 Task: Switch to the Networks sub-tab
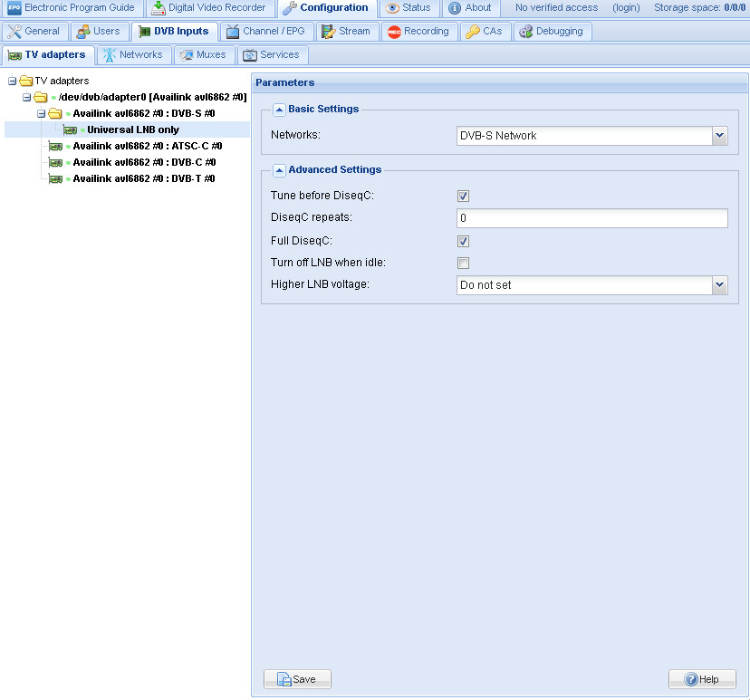(x=134, y=55)
